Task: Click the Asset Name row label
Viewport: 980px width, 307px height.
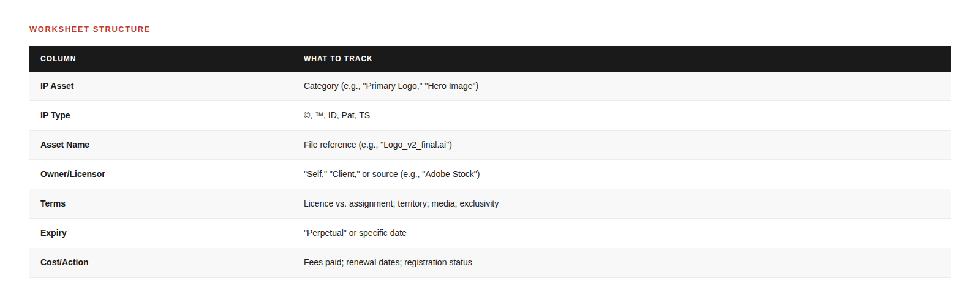Action: tap(65, 145)
